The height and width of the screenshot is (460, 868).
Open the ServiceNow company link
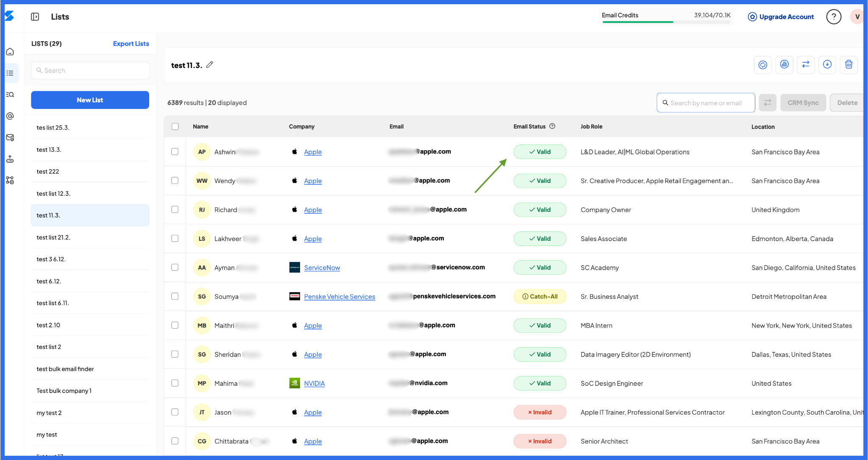click(322, 268)
